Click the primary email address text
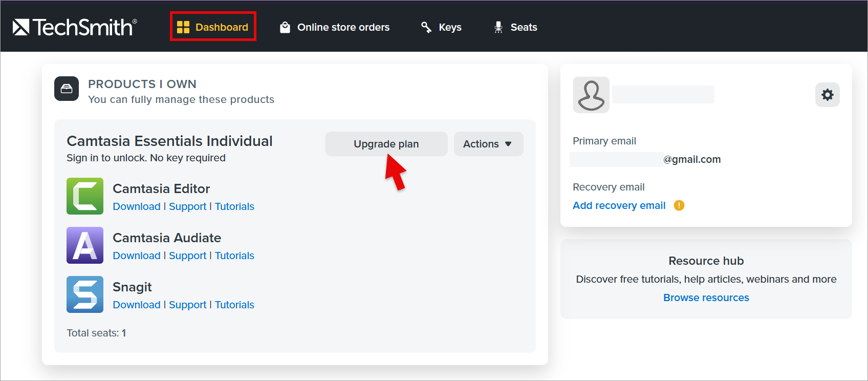The width and height of the screenshot is (868, 381). coord(645,159)
